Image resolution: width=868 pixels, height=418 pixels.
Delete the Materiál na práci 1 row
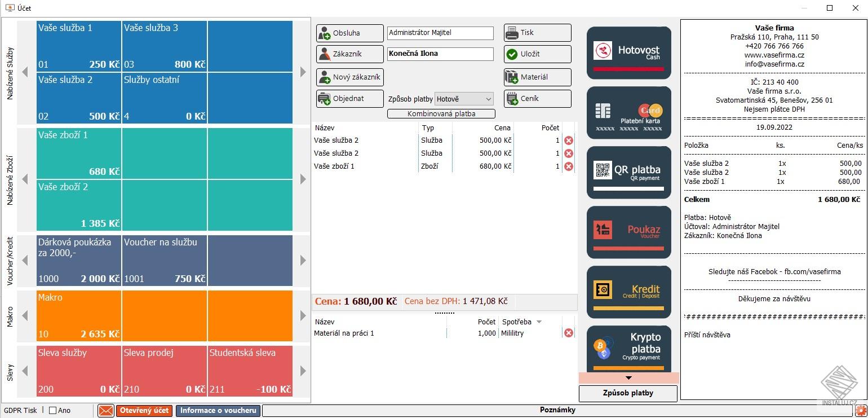point(569,333)
